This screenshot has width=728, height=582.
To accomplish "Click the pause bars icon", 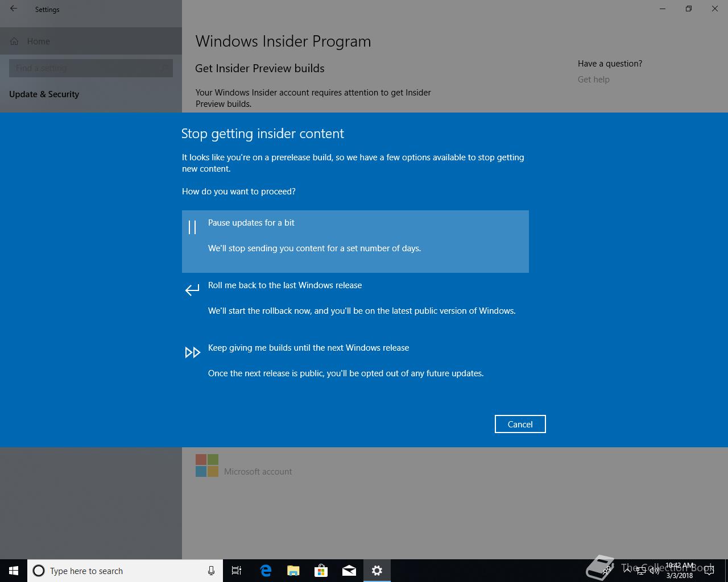I will 192,227.
